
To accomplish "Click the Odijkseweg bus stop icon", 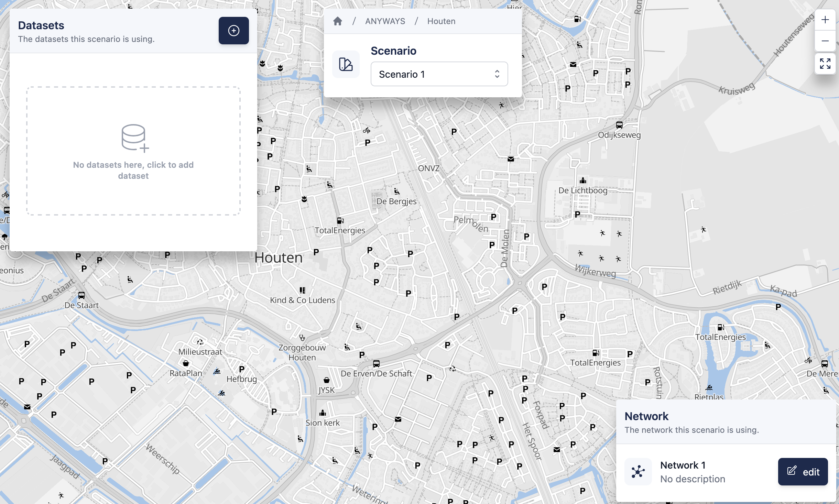I will pos(619,125).
